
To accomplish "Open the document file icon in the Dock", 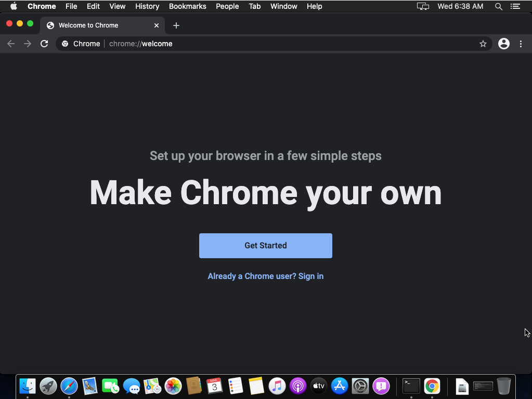I will (462, 386).
